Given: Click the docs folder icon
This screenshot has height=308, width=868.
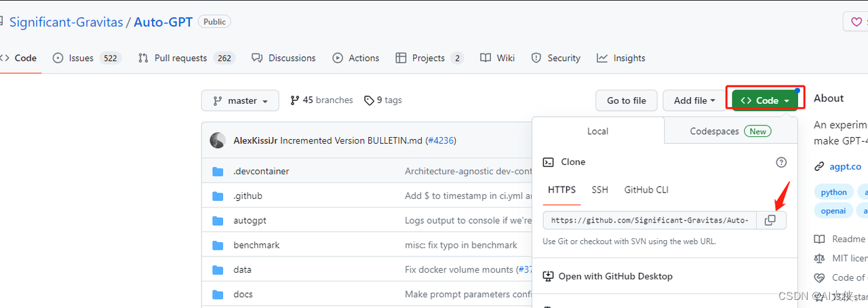Looking at the screenshot, I should [218, 294].
